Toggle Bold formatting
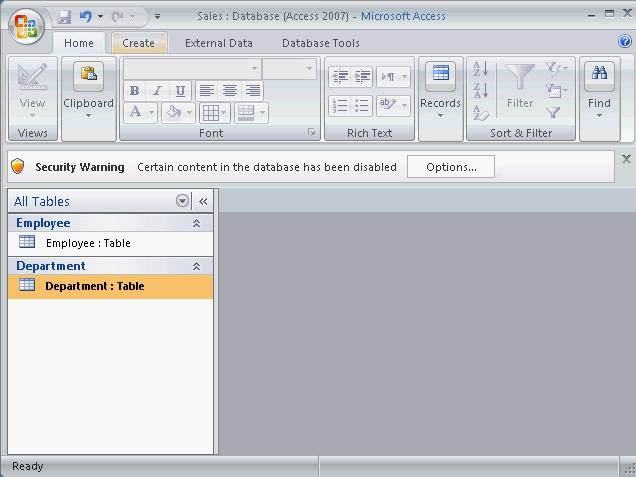Image resolution: width=636 pixels, height=477 pixels. point(134,91)
